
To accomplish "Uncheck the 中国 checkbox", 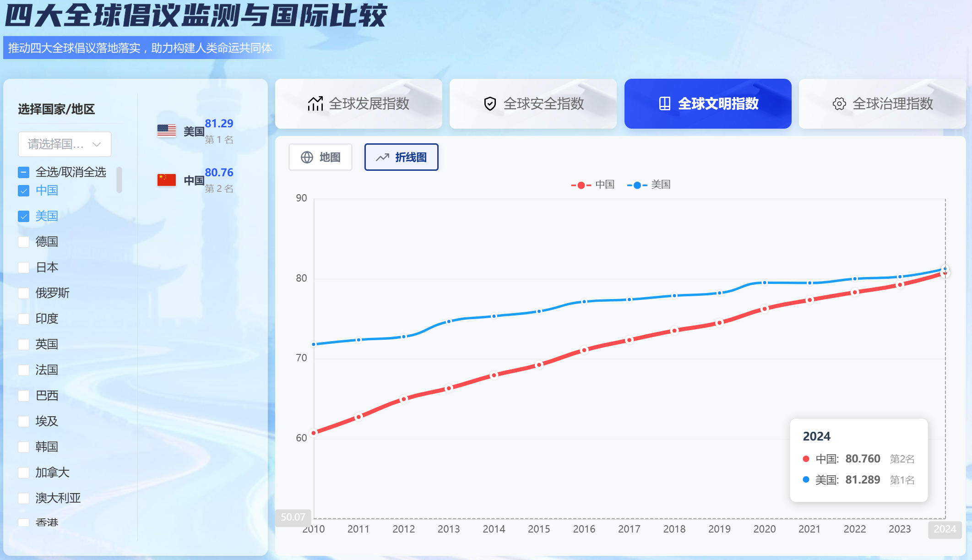I will [x=24, y=190].
